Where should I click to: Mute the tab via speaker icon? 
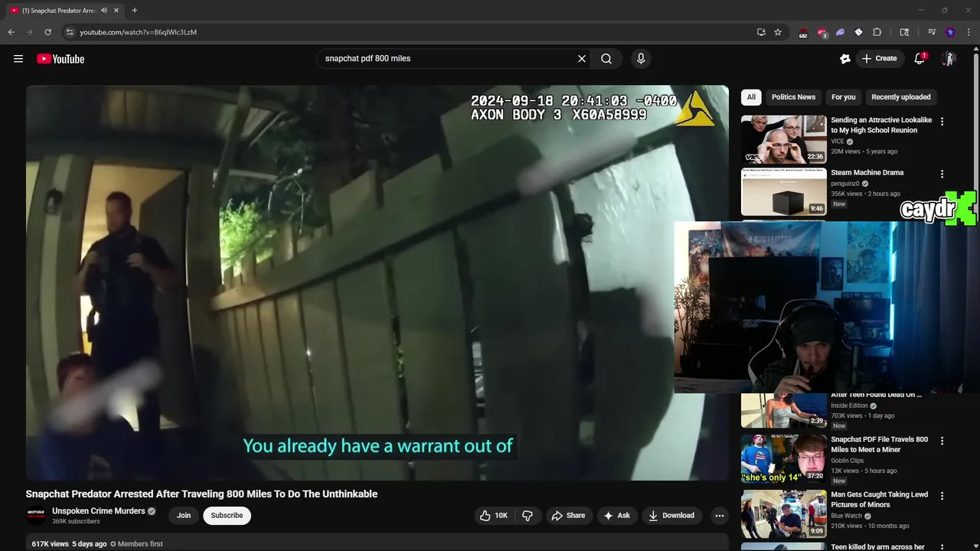point(104,11)
